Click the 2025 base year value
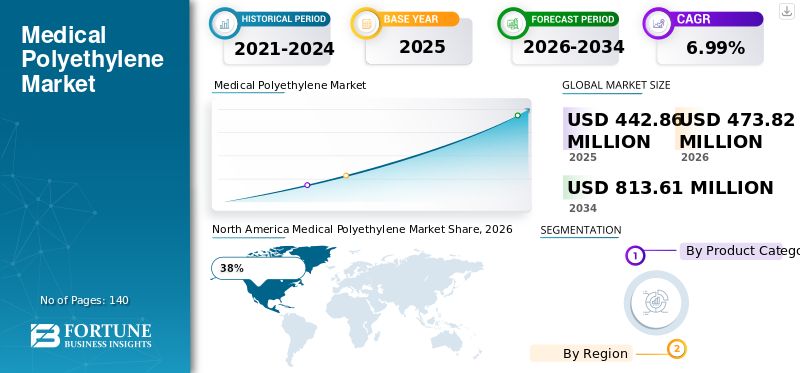Viewport: 800px width, 373px height. click(x=422, y=47)
